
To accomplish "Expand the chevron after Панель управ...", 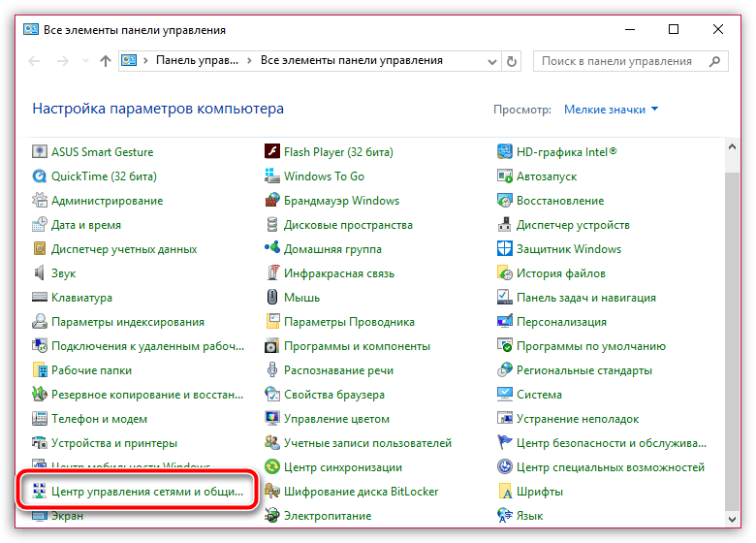I will coord(249,61).
